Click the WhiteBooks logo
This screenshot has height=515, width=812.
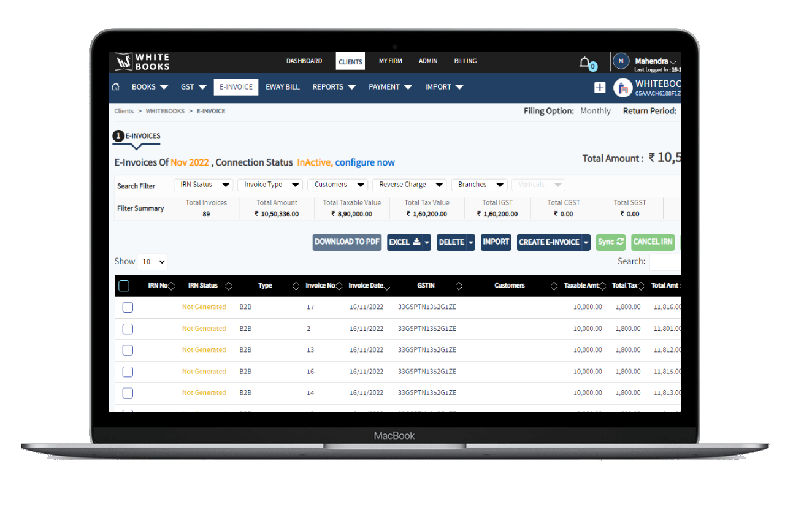pos(142,61)
